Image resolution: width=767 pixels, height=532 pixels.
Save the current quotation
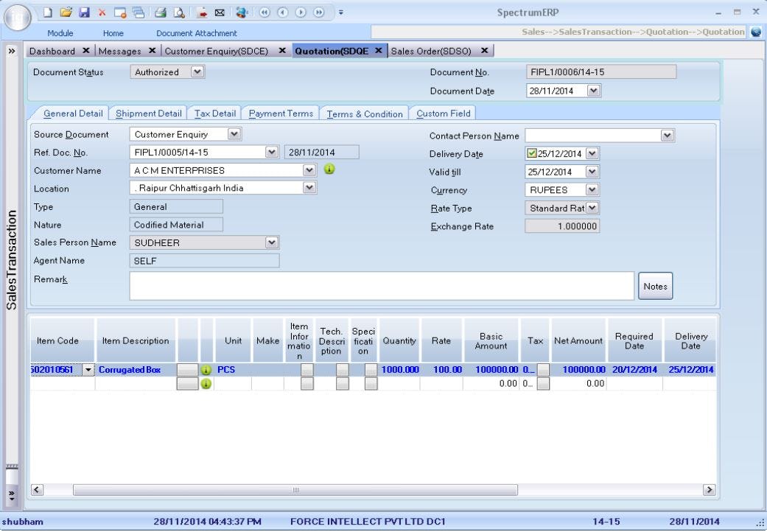click(x=83, y=11)
